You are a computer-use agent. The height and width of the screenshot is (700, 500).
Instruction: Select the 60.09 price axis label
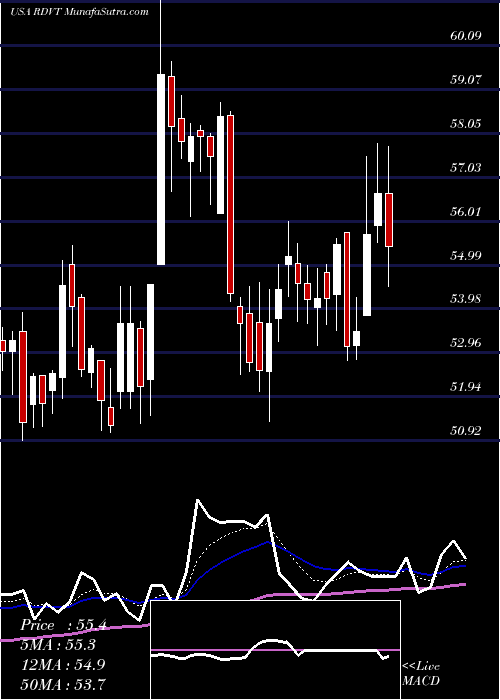point(466,36)
